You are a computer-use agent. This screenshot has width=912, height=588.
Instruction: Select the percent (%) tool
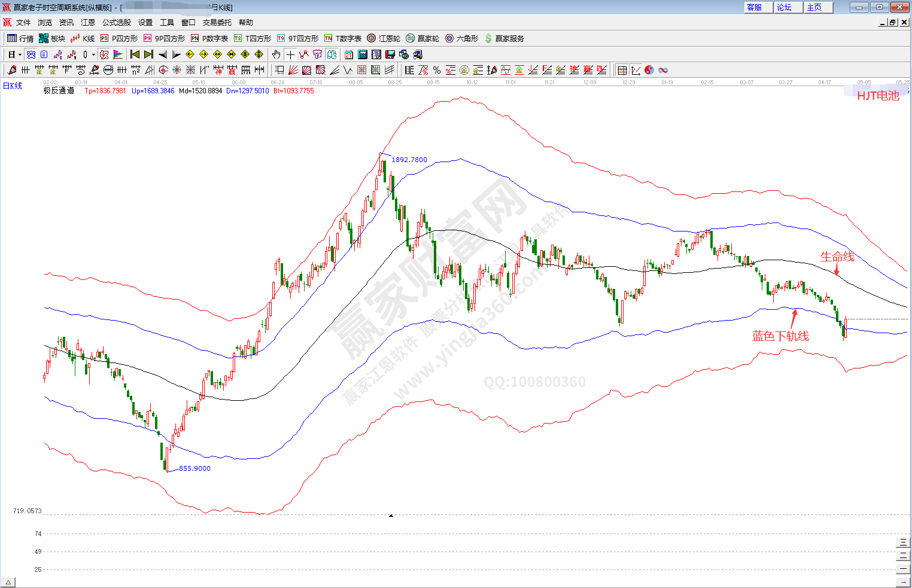click(x=437, y=70)
